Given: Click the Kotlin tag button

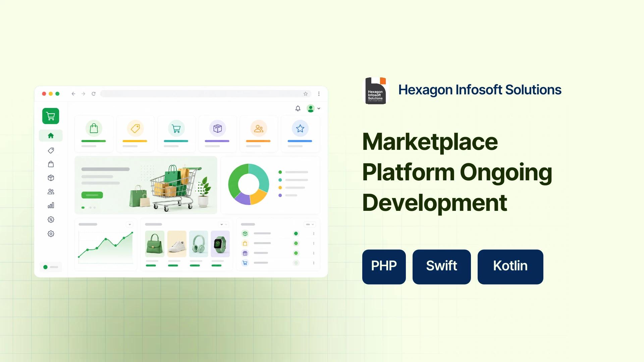Looking at the screenshot, I should (511, 267).
